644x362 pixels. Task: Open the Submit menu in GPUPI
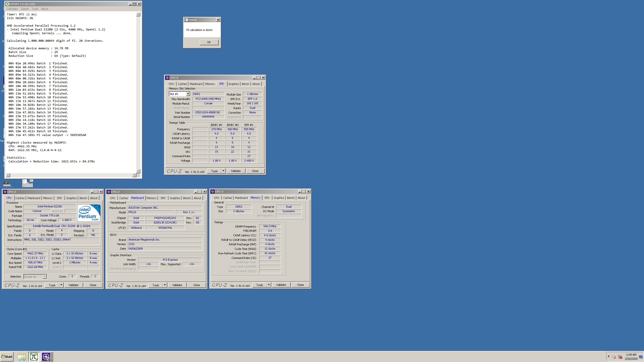(x=25, y=9)
